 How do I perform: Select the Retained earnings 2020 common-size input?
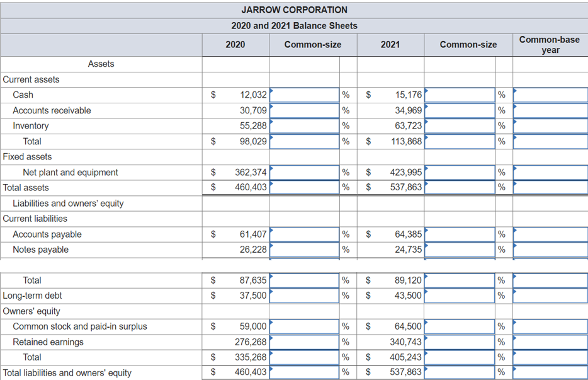(x=304, y=342)
